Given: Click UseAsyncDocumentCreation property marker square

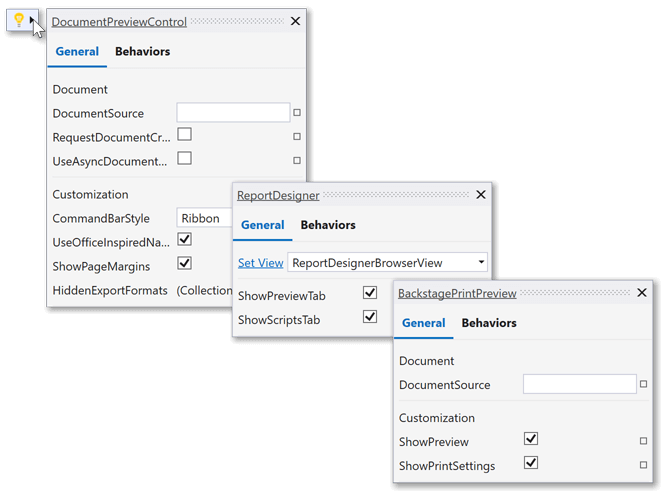Looking at the screenshot, I should point(297,160).
